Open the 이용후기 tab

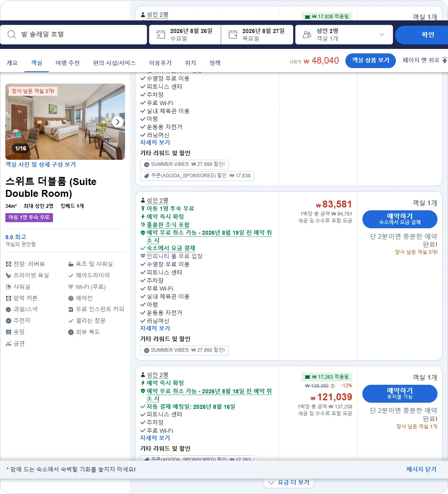click(x=160, y=63)
